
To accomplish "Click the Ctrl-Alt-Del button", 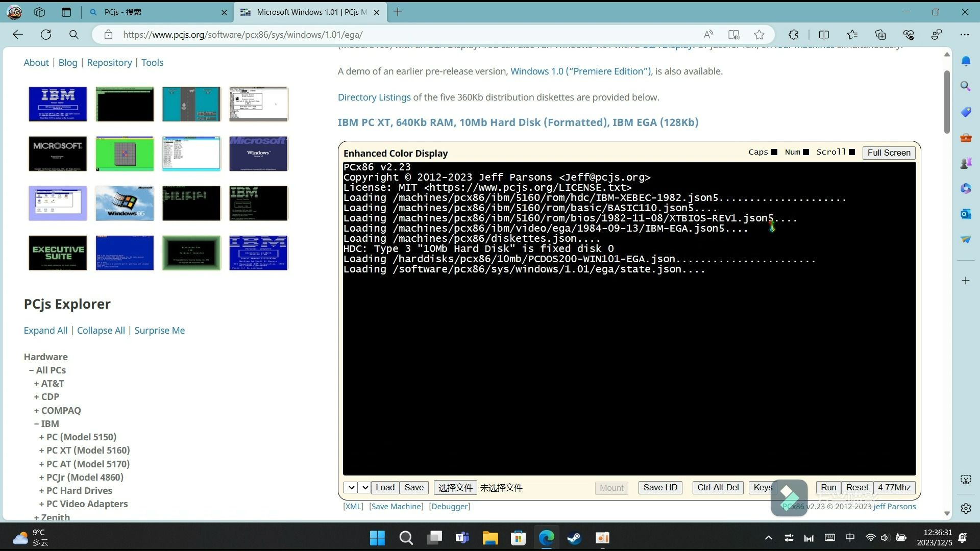I will 717,487.
